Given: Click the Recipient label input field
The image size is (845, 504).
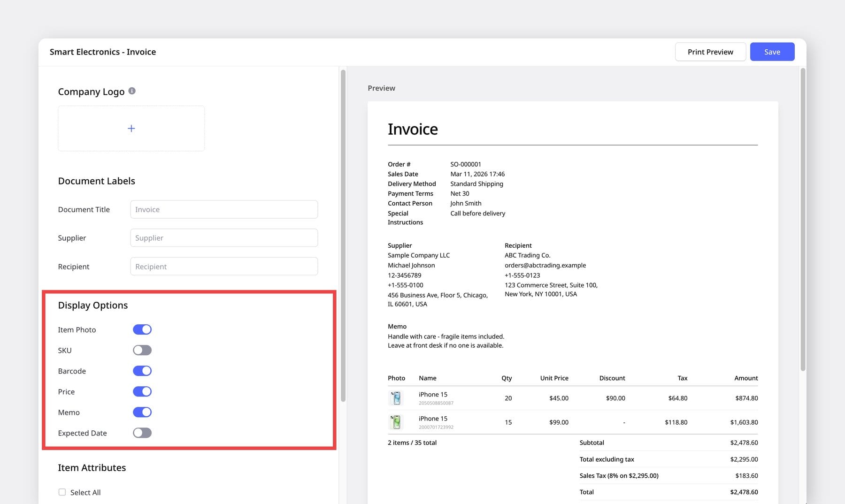Looking at the screenshot, I should tap(224, 266).
